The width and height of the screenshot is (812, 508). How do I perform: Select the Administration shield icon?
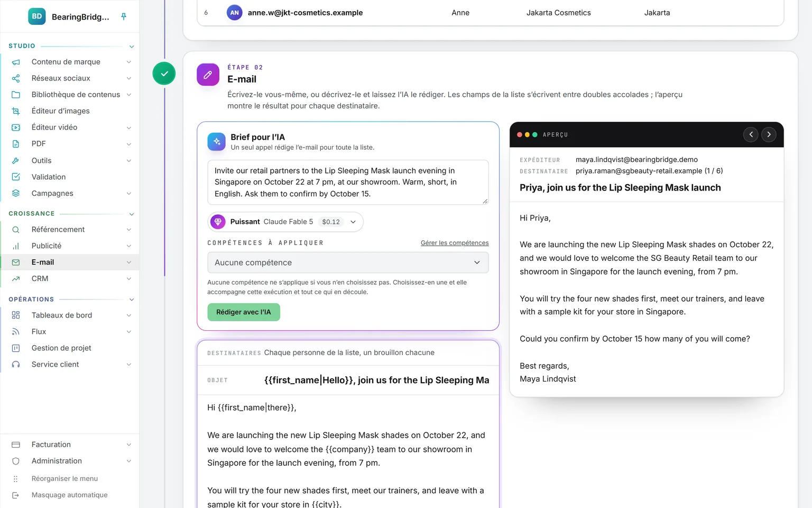16,461
